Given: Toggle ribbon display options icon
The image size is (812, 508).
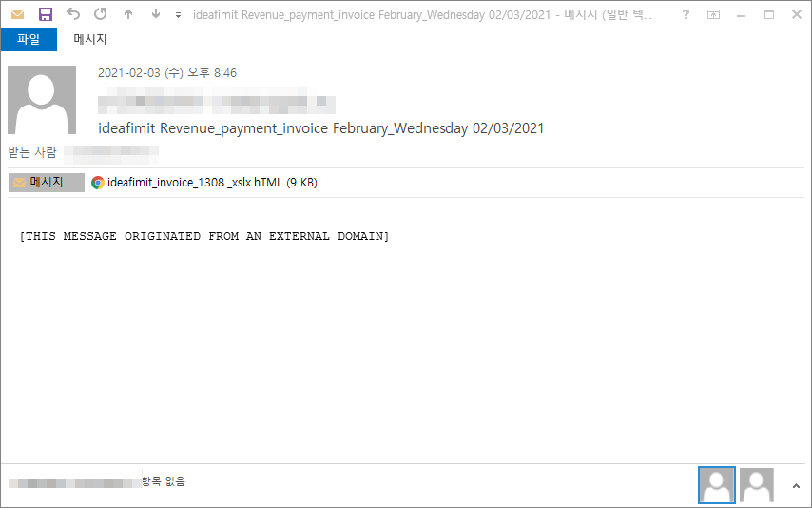Looking at the screenshot, I should point(714,14).
